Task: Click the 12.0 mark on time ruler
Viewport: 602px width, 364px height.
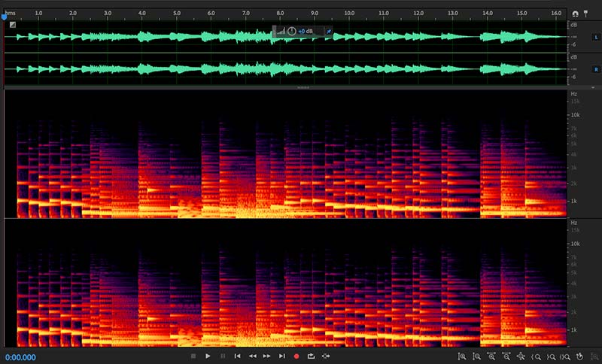Action: [x=418, y=13]
